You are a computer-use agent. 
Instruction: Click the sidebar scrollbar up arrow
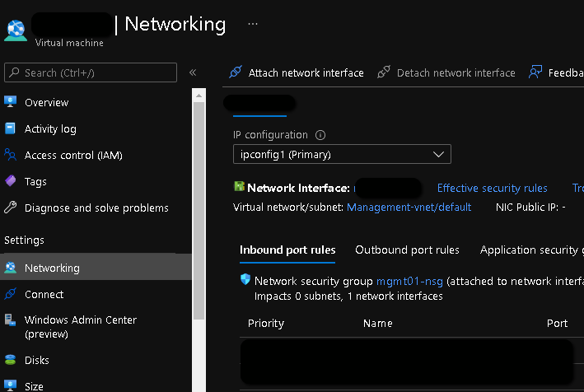coord(199,96)
